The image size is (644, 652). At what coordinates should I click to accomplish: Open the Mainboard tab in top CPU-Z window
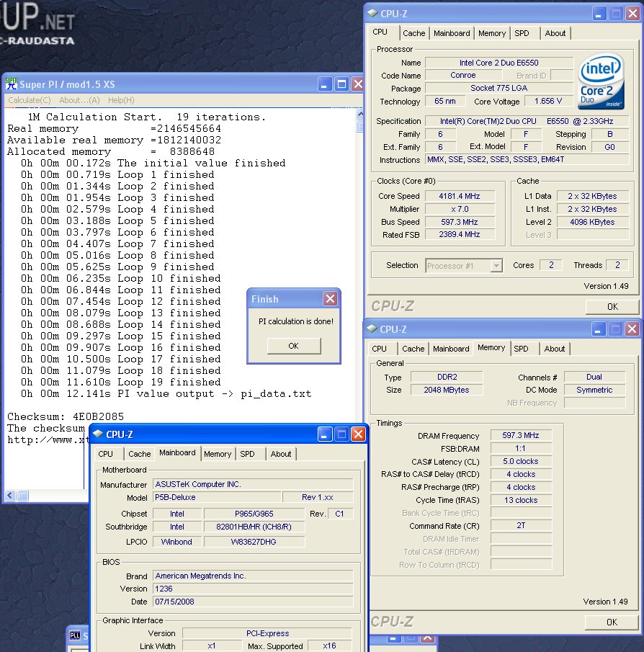(452, 33)
